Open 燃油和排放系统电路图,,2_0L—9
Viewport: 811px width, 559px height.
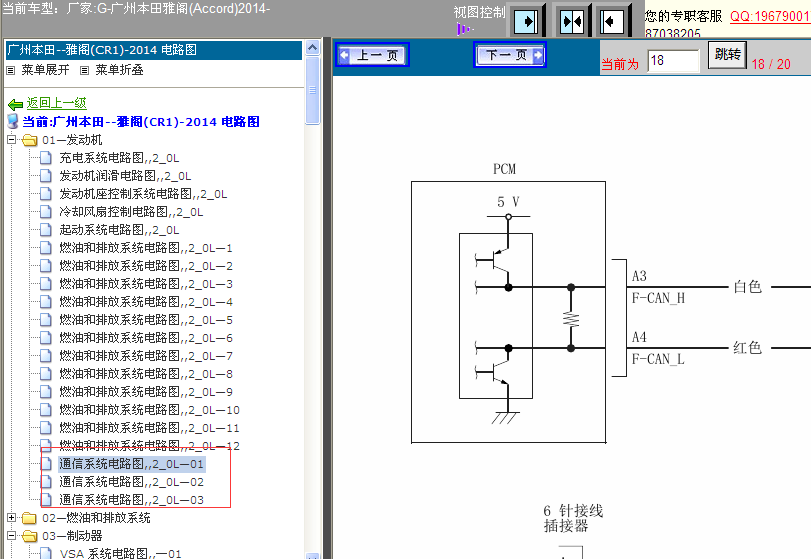[146, 392]
